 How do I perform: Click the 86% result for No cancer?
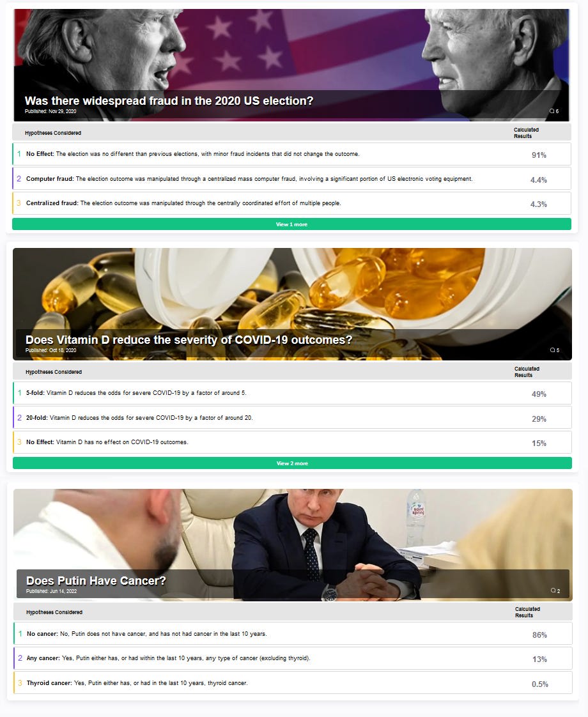pos(539,635)
